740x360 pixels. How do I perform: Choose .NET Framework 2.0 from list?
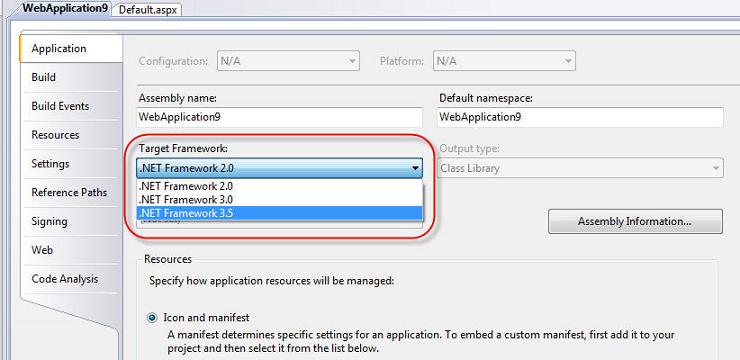click(279, 186)
